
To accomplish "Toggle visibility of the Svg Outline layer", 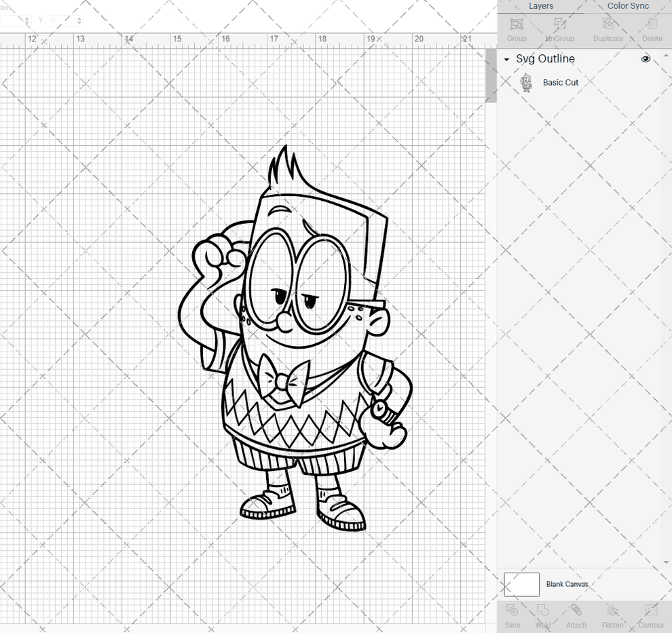I will 646,59.
